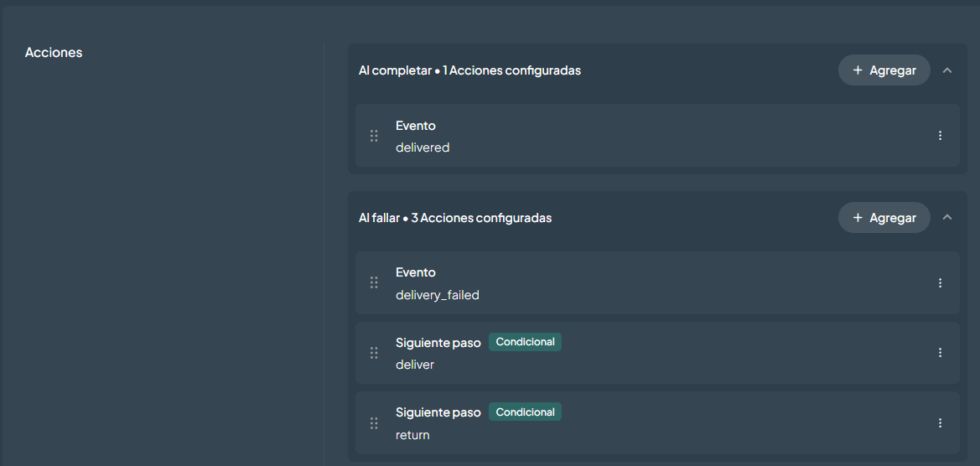This screenshot has width=980, height=466.
Task: Open the three-dot menu for the delivered event
Action: pos(940,136)
